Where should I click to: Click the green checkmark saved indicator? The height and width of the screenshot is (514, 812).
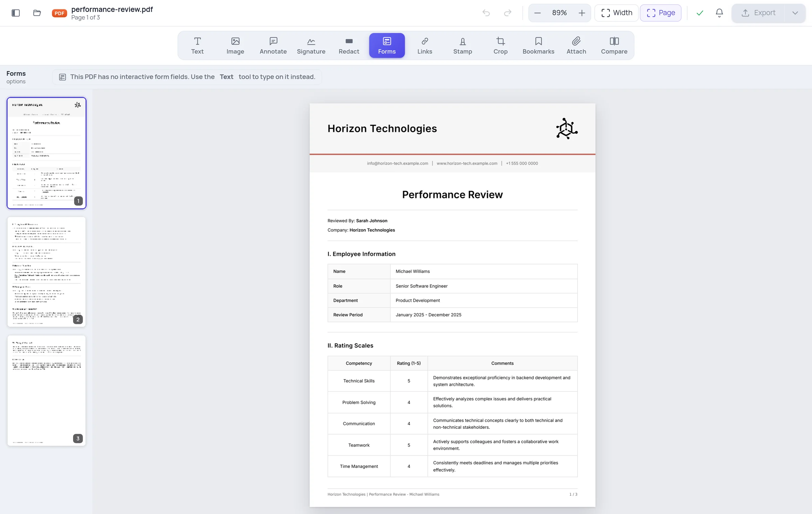coord(700,13)
